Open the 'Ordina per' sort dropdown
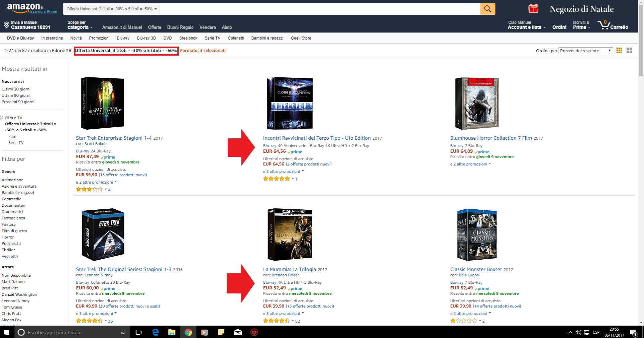The width and height of the screenshot is (644, 338). [585, 51]
